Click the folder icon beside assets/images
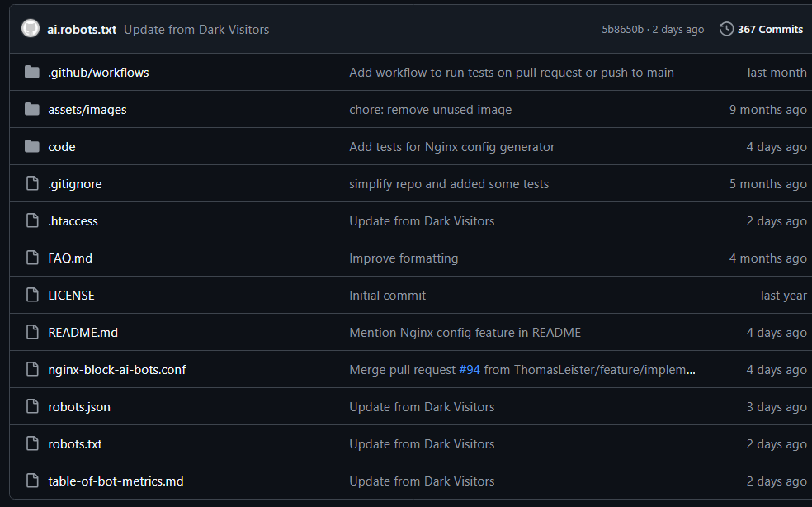This screenshot has height=507, width=812. coord(32,110)
